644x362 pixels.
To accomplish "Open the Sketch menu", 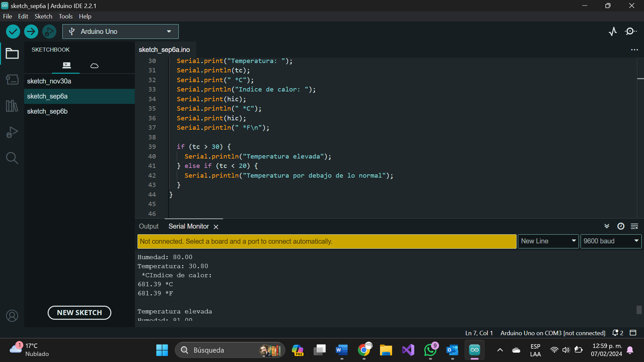I will [43, 16].
